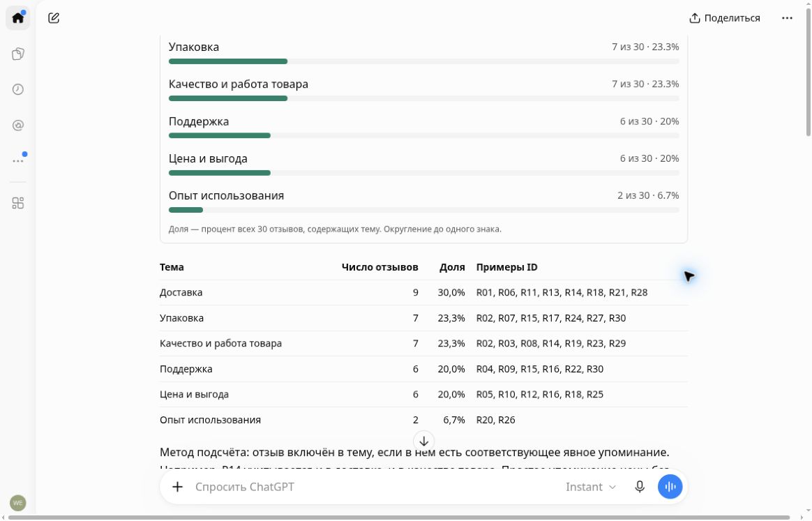Jump to the bottom with the down-arrow button
812x521 pixels.
coord(423,441)
